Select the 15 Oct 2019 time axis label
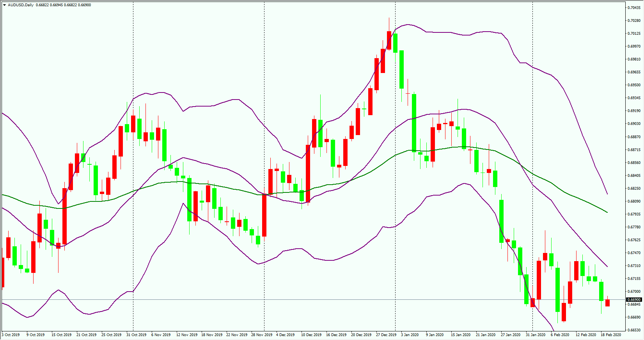Screen dimensions: 644x340 click(x=61, y=335)
